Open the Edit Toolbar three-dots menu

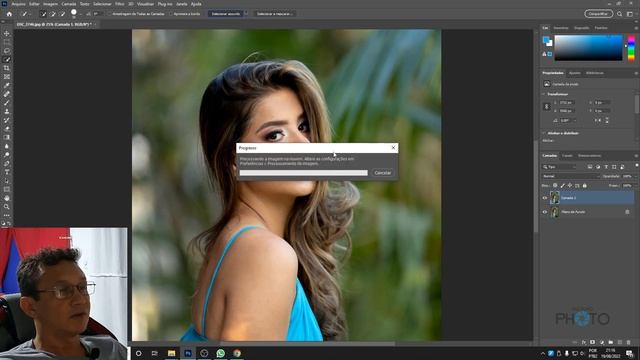[7, 215]
